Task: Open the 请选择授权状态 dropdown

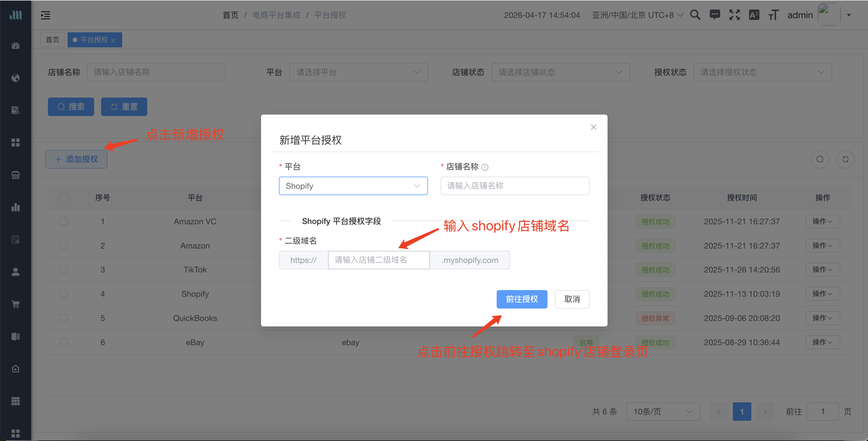Action: coord(763,72)
